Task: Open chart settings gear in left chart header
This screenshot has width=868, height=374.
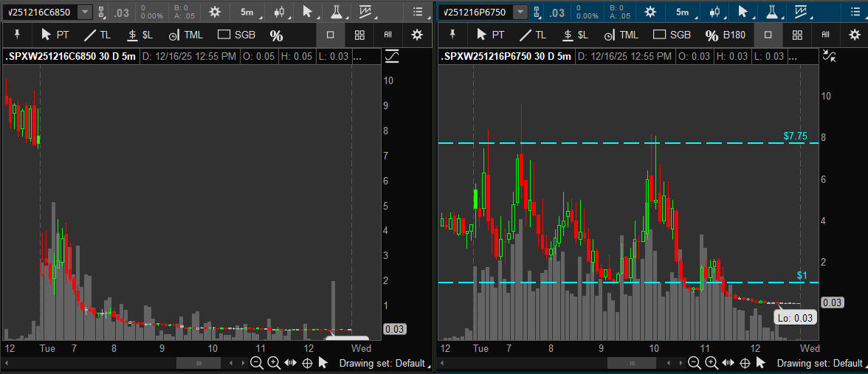Action: pyautogui.click(x=215, y=12)
